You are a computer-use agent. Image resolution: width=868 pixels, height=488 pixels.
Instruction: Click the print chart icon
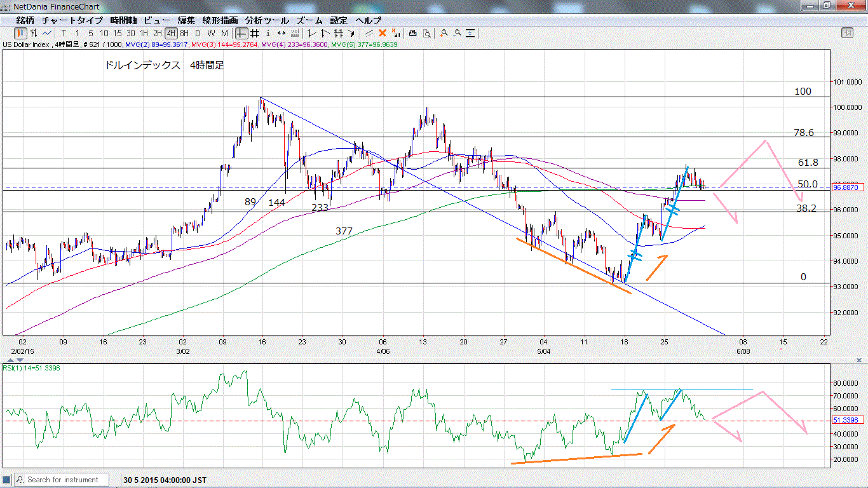click(x=413, y=33)
